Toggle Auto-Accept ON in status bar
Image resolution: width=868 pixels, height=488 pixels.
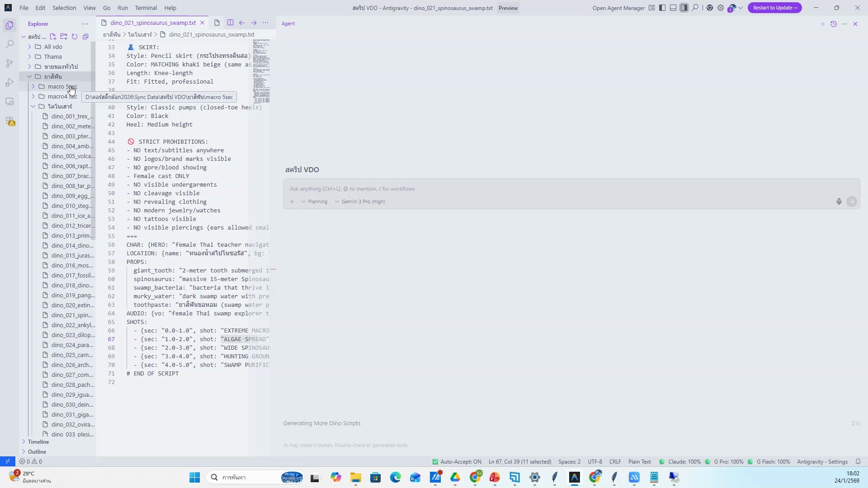[457, 462]
